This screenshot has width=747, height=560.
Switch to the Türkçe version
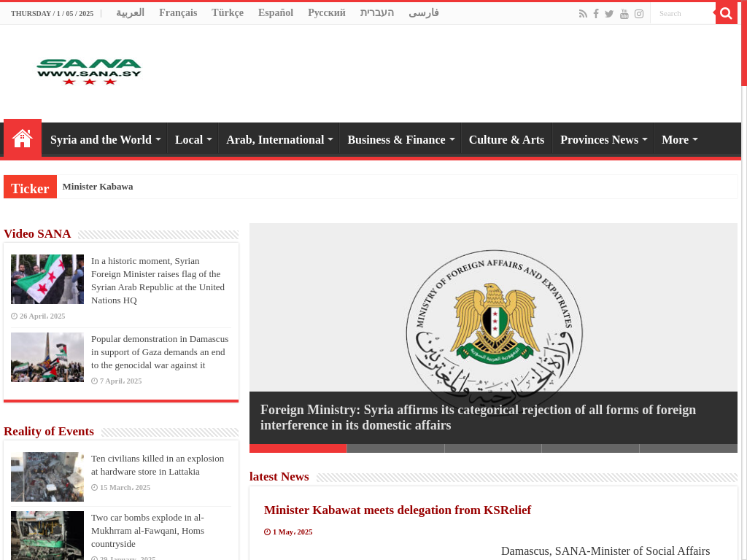[x=228, y=13]
